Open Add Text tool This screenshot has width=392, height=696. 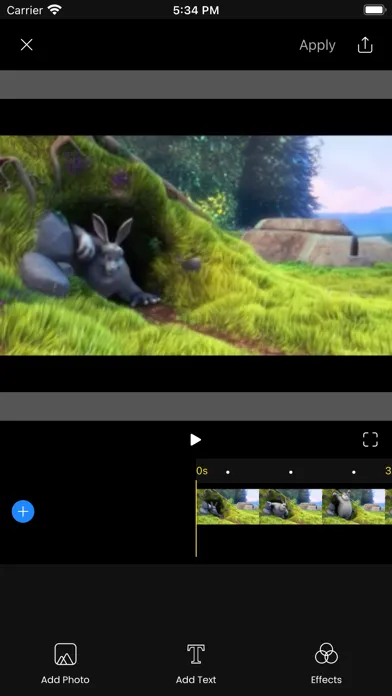click(196, 663)
